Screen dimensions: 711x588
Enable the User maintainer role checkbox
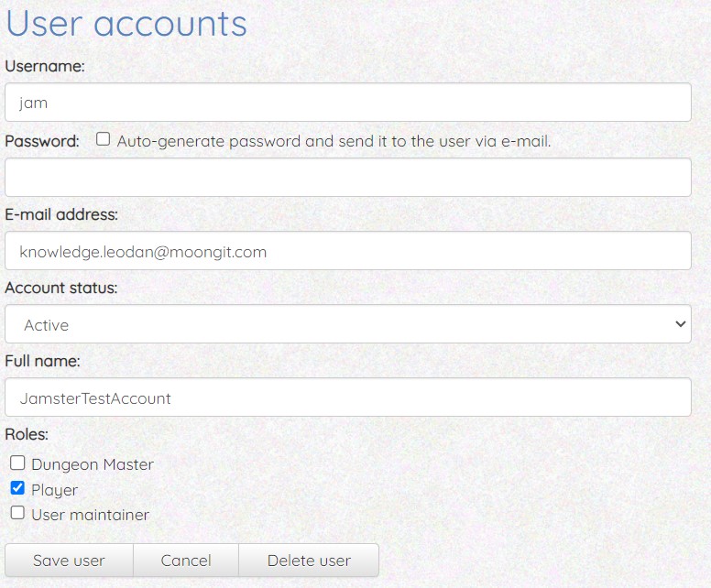coord(17,513)
